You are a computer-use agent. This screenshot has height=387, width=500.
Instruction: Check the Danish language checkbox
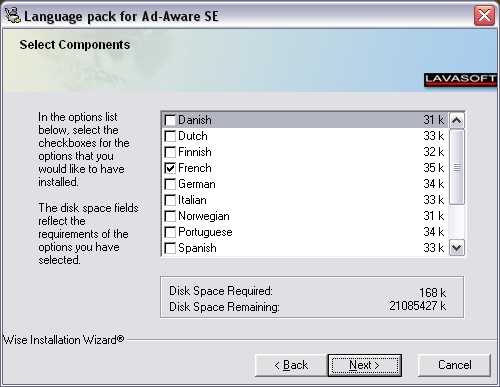pyautogui.click(x=170, y=120)
